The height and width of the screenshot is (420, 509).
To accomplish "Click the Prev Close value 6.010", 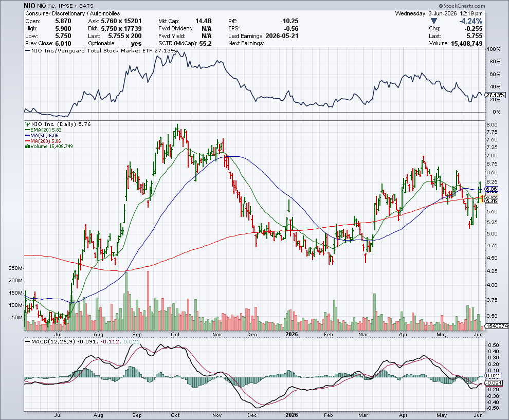I will point(63,44).
